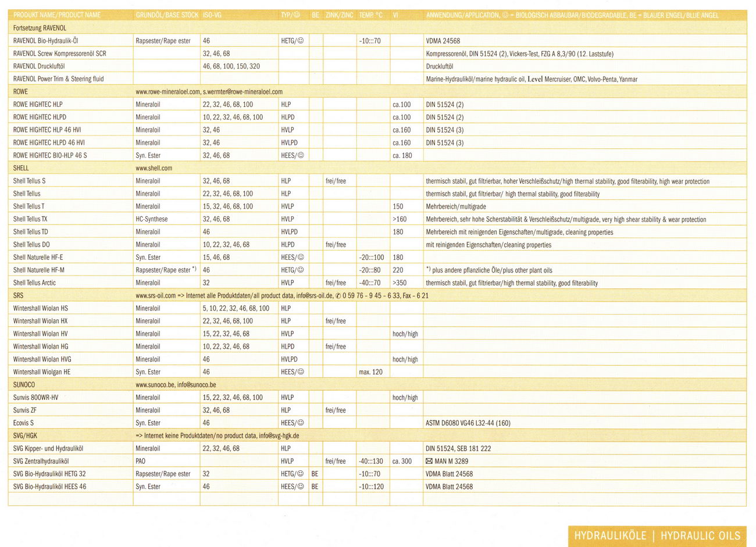Select the SVG/HGK section heading
Screen dimensions: 756x547
tap(25, 436)
